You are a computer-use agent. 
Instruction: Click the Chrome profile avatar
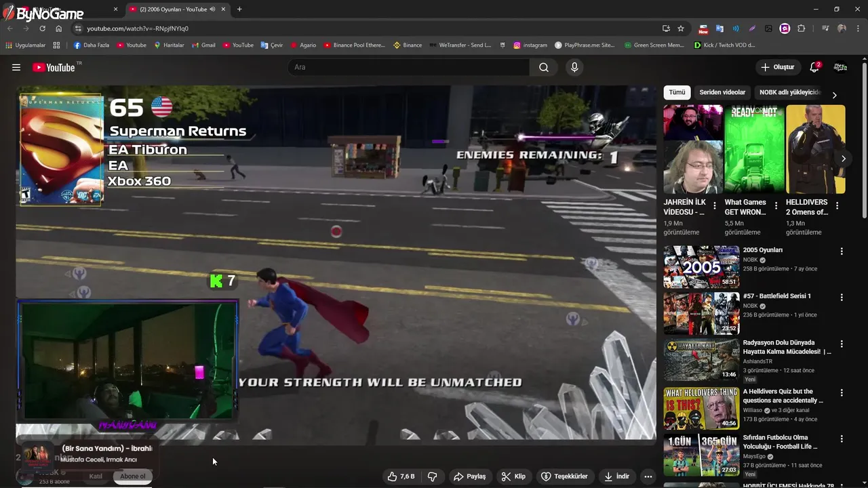coord(842,28)
